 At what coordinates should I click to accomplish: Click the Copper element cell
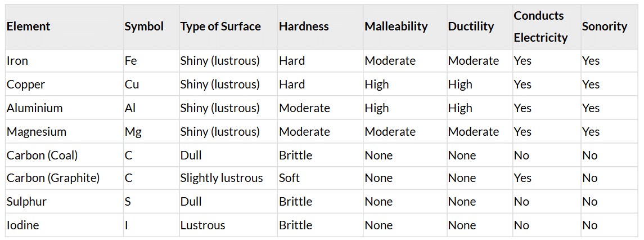[26, 85]
